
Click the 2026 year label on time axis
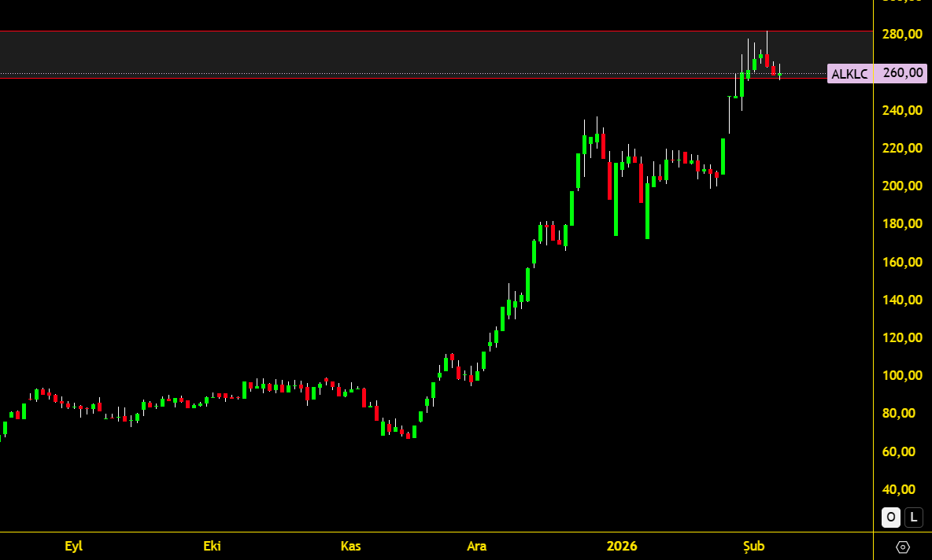point(622,547)
